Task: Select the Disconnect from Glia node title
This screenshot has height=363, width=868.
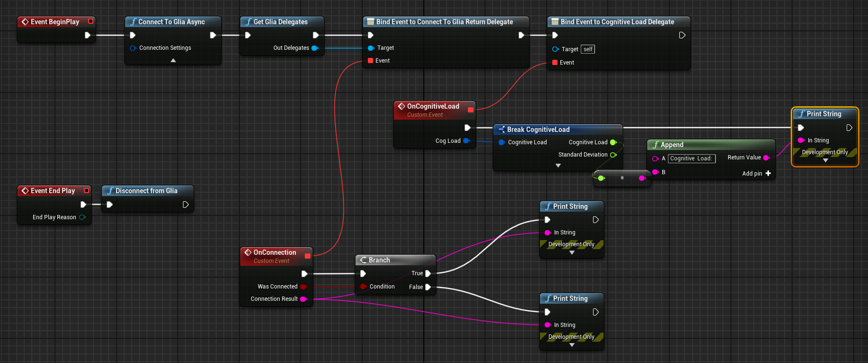Action: (x=146, y=191)
